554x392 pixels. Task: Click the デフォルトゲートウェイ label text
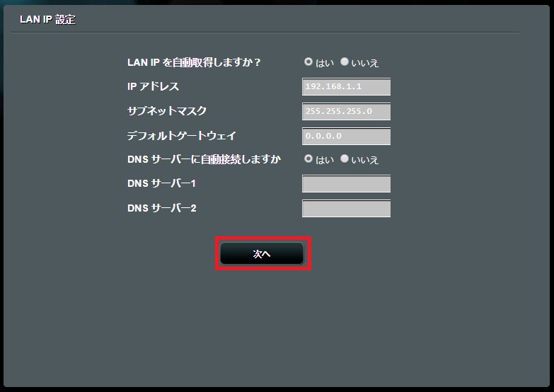click(182, 136)
